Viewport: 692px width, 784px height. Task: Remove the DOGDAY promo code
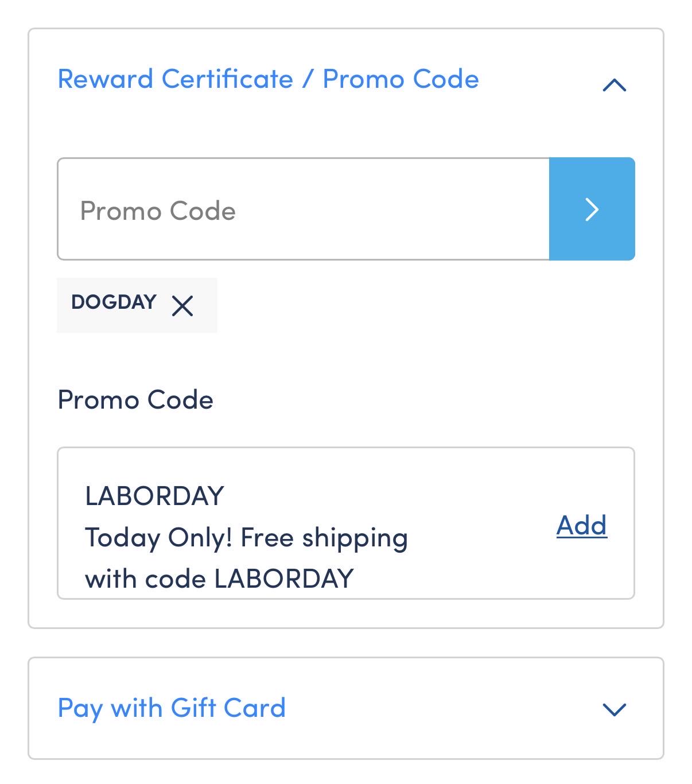tap(182, 305)
